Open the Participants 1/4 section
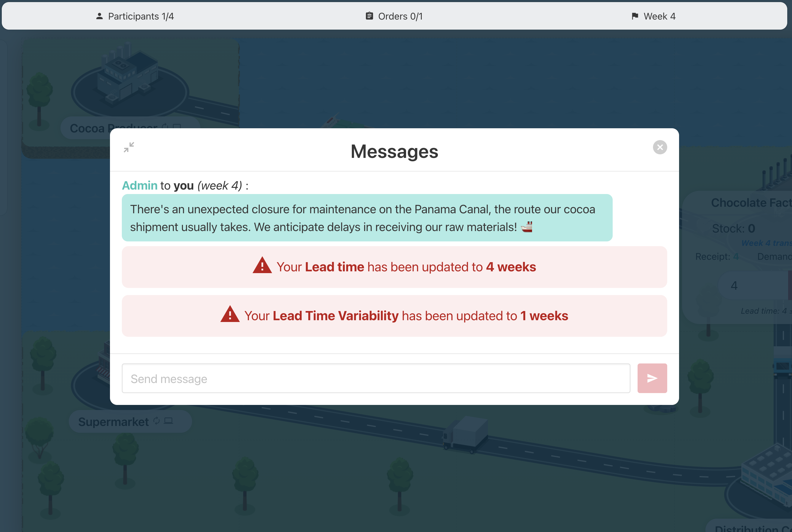792x532 pixels. [x=140, y=16]
